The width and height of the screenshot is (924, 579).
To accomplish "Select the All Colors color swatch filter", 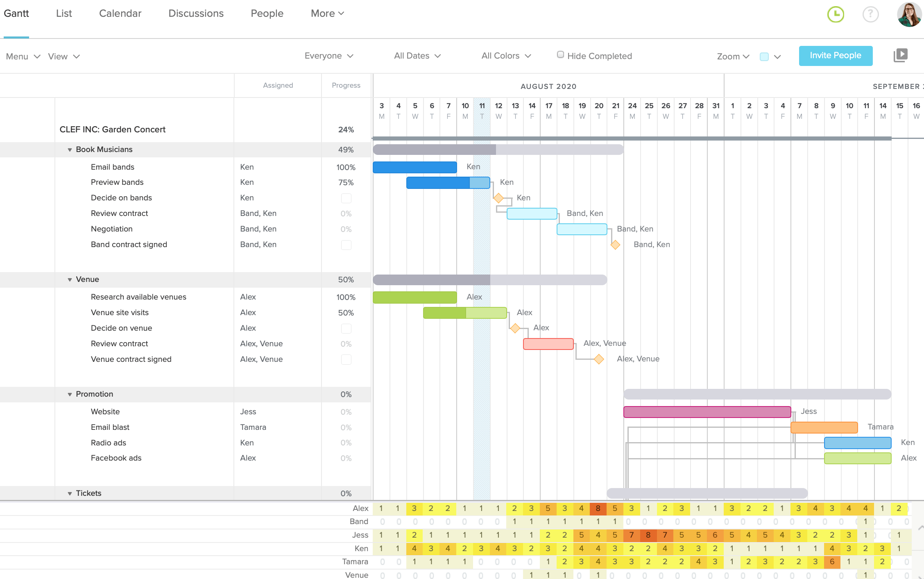I will pyautogui.click(x=507, y=56).
